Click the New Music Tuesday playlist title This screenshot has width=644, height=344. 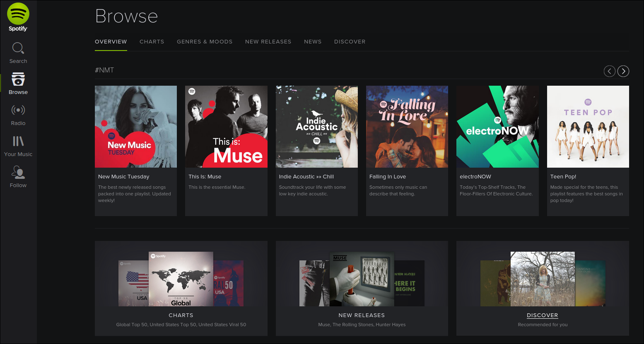click(x=123, y=176)
